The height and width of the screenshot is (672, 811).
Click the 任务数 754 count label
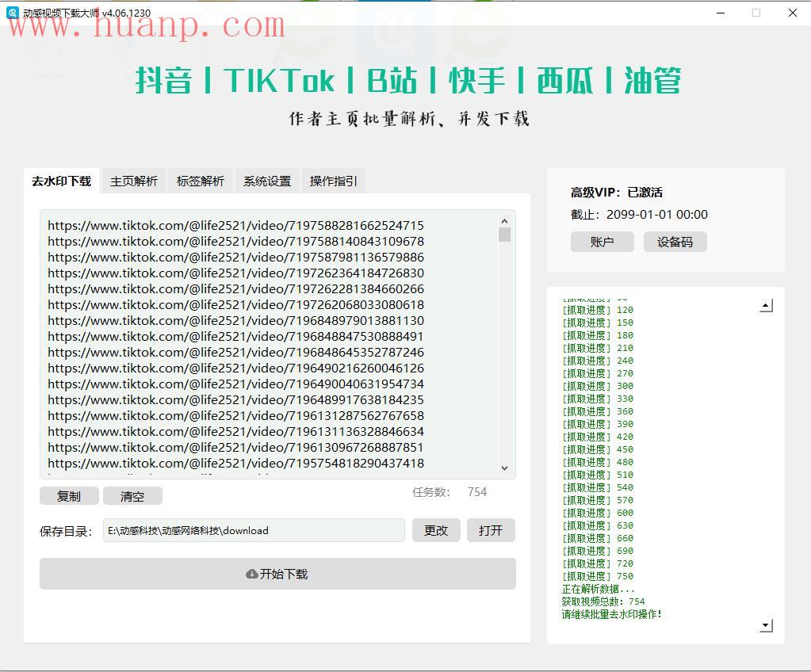(449, 492)
